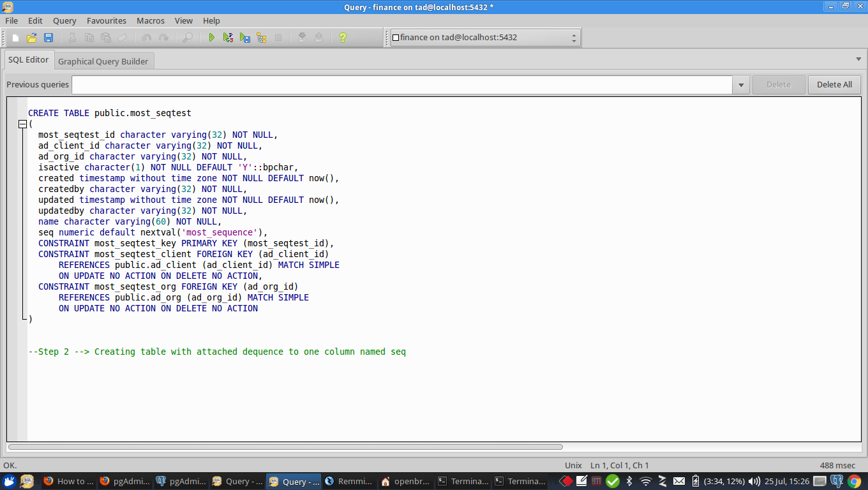The height and width of the screenshot is (490, 868).
Task: Open help with yellow question mark
Action: coord(343,38)
